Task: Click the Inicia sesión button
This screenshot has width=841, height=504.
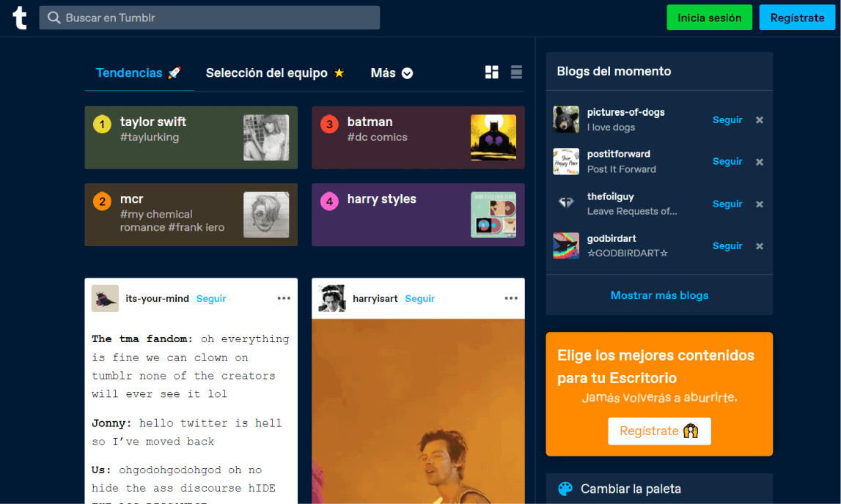Action: coord(709,18)
